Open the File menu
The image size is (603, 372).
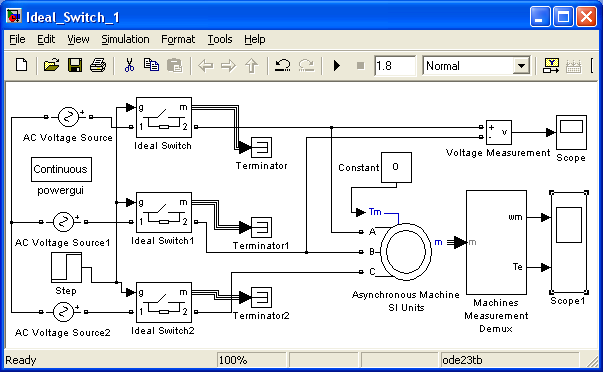pos(17,39)
